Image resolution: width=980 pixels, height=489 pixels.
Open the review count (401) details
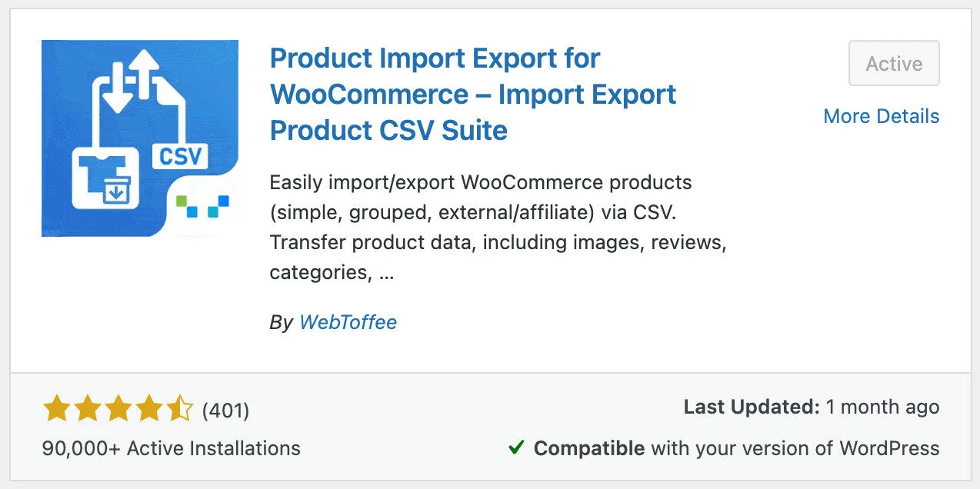[225, 411]
